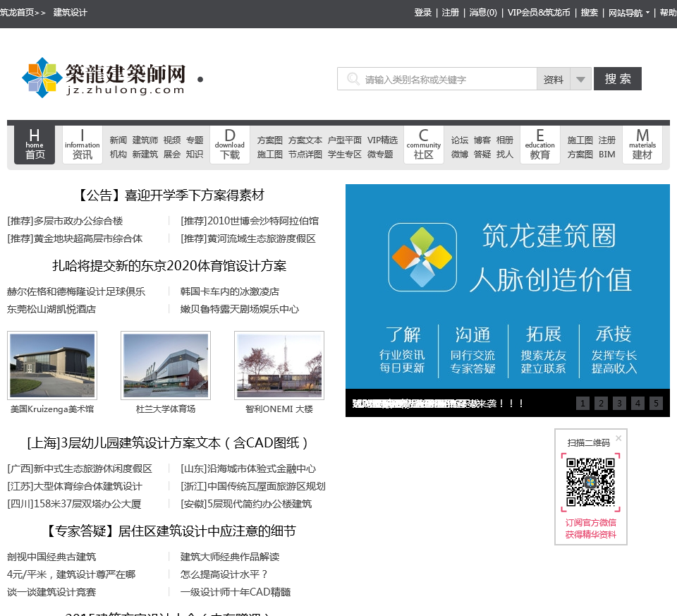Open [安徽]5层现代简约办公楼建筑 link
This screenshot has width=677, height=616.
click(x=246, y=504)
